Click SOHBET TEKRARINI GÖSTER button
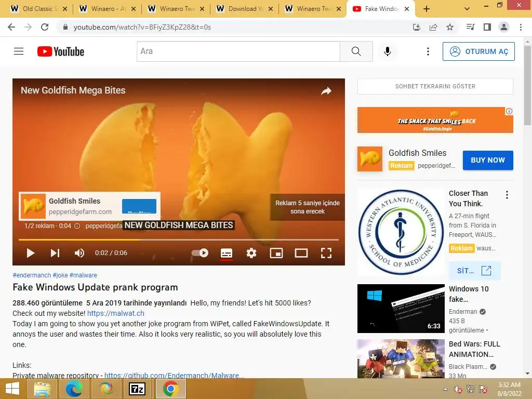The image size is (532, 399). [435, 87]
